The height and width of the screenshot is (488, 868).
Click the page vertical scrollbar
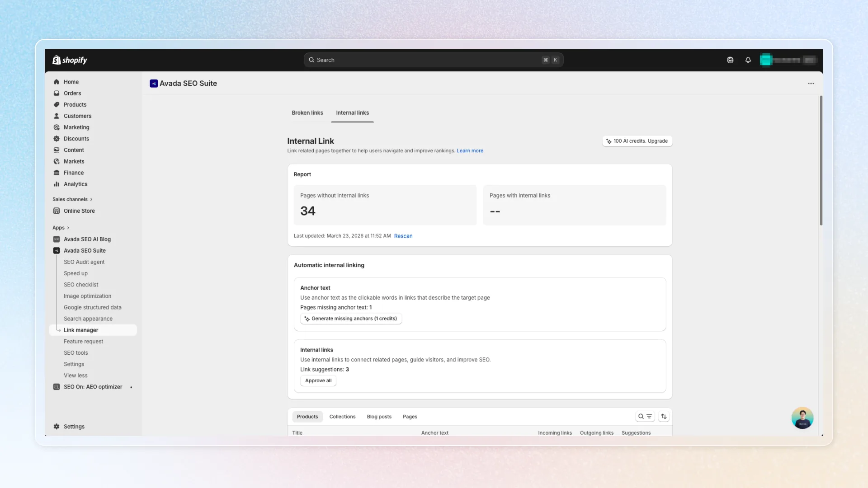(x=821, y=160)
